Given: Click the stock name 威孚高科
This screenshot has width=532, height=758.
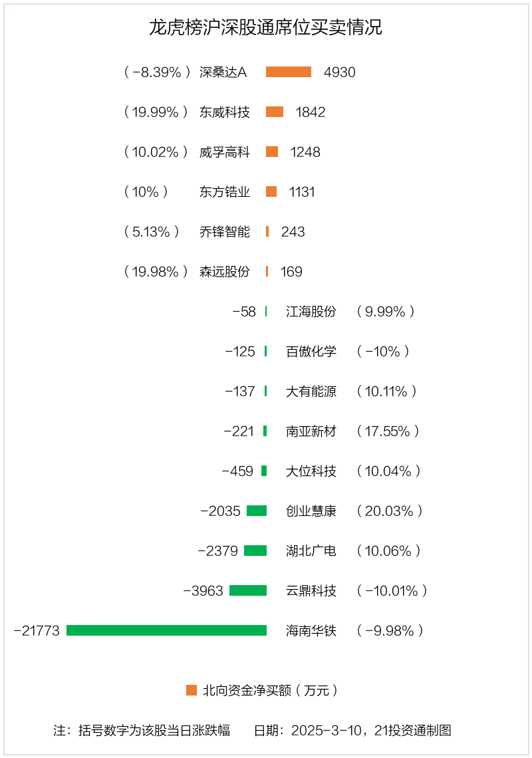Looking at the screenshot, I should click(225, 152).
